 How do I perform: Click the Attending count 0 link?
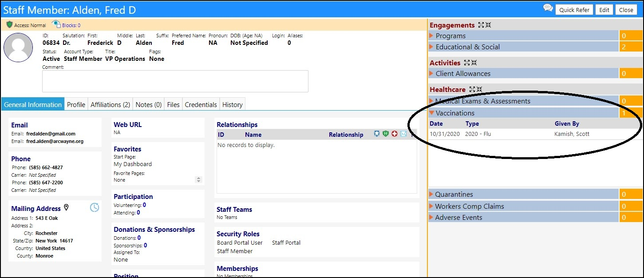pyautogui.click(x=138, y=213)
